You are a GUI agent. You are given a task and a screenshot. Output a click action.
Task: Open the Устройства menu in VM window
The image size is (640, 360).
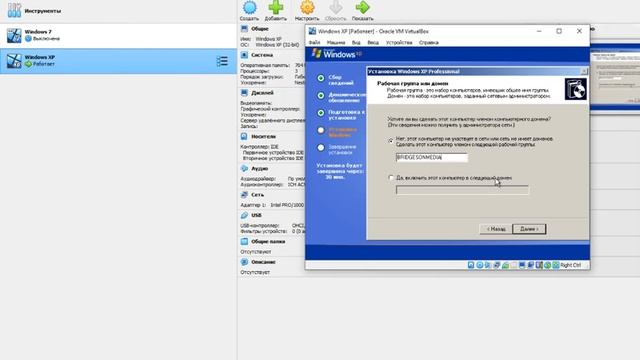tap(399, 42)
